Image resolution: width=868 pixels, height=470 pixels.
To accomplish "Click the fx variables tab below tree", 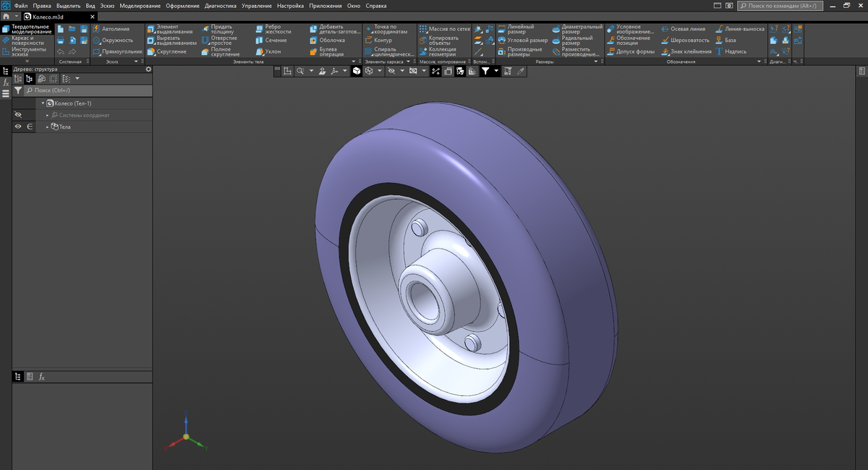I will pyautogui.click(x=42, y=377).
